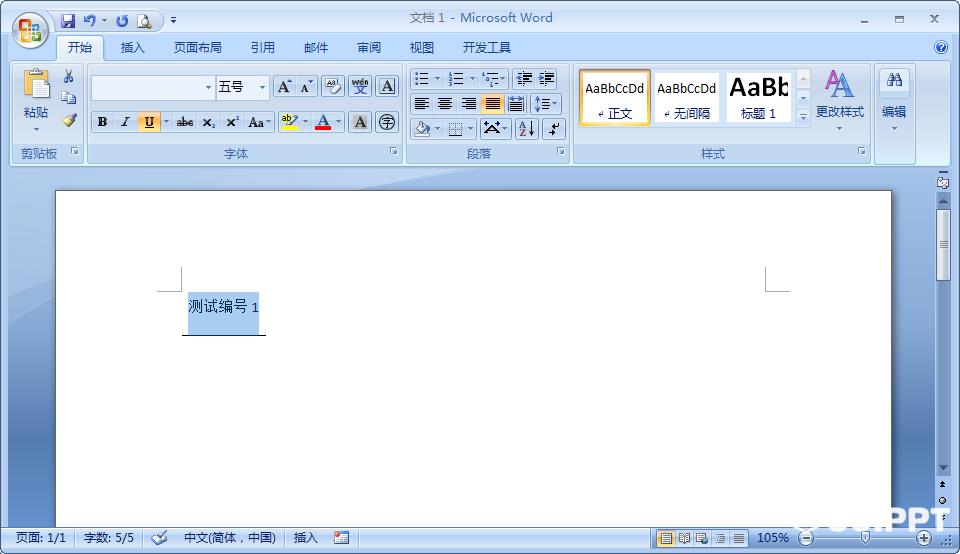Open the font name dropdown

pyautogui.click(x=208, y=88)
